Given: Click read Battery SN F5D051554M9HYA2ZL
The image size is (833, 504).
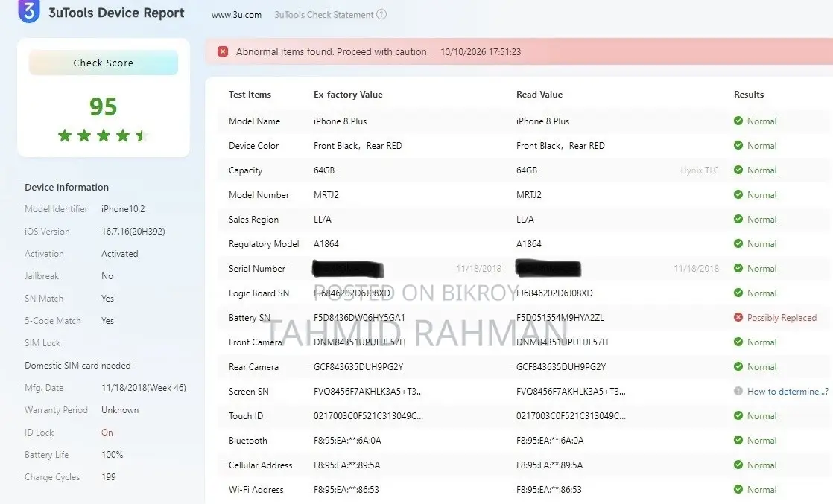Looking at the screenshot, I should [x=560, y=318].
